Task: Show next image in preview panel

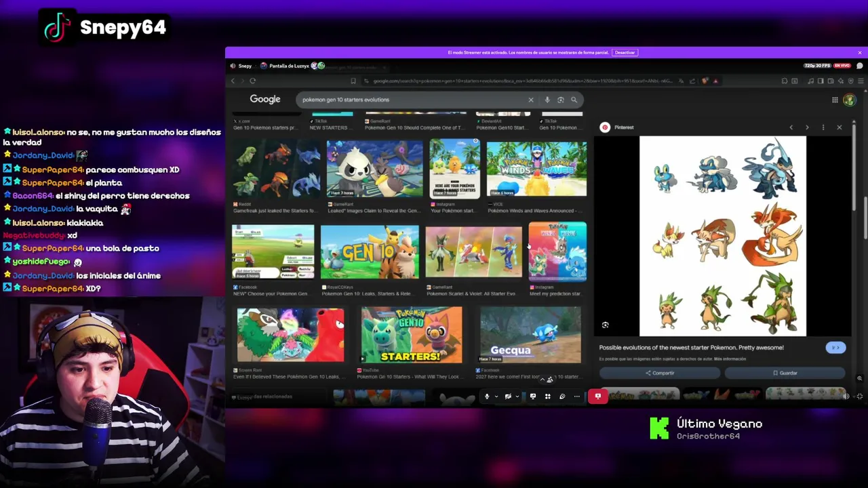Action: (x=807, y=127)
